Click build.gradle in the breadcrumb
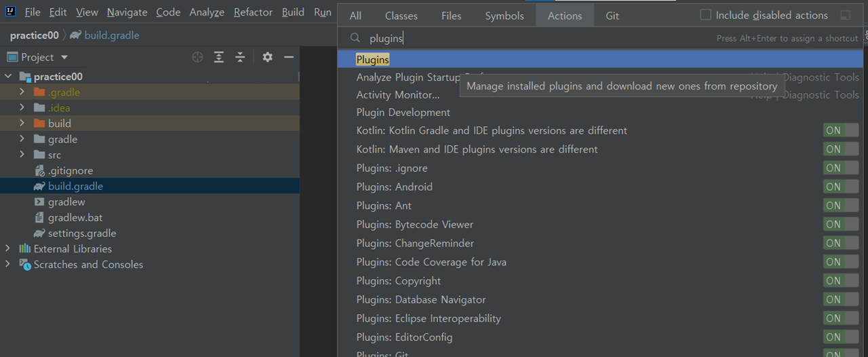Screen dimensions: 868x357 pos(113,35)
